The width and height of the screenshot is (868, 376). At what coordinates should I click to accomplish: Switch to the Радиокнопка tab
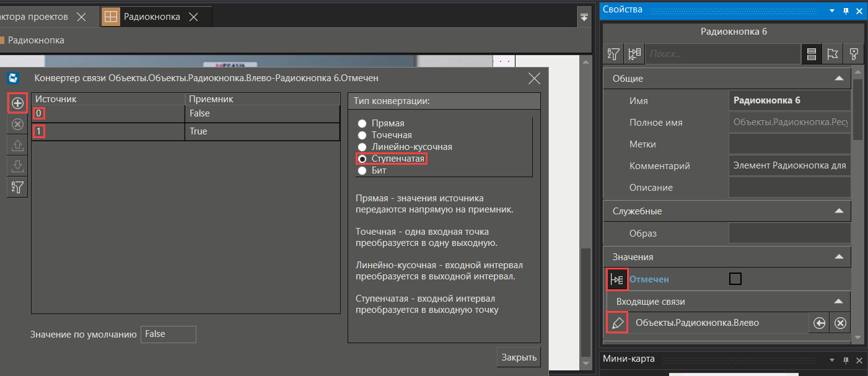click(x=151, y=17)
